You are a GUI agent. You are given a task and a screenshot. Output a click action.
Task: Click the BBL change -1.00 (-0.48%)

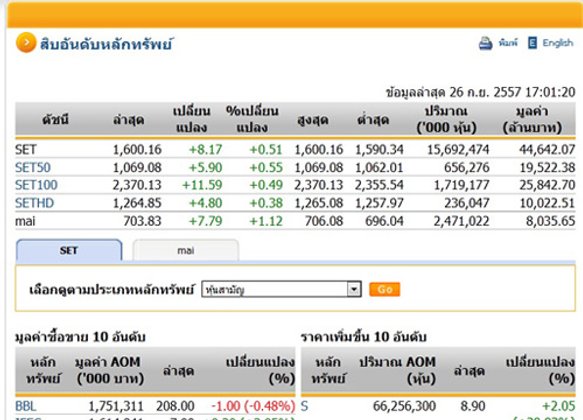click(253, 406)
